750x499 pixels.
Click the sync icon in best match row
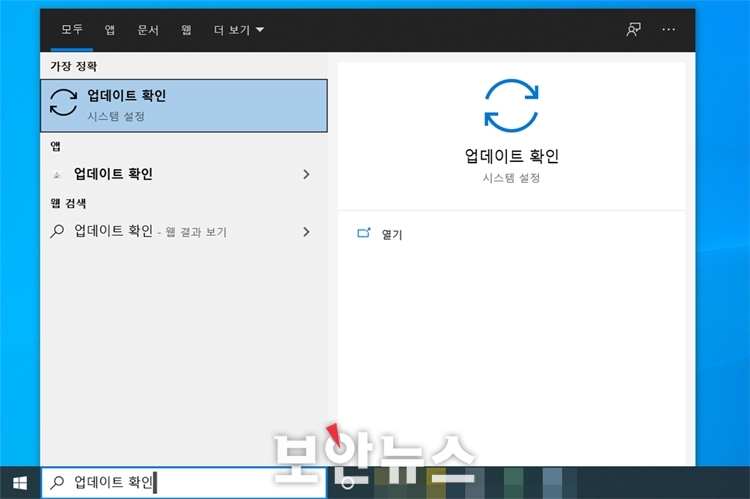(63, 102)
